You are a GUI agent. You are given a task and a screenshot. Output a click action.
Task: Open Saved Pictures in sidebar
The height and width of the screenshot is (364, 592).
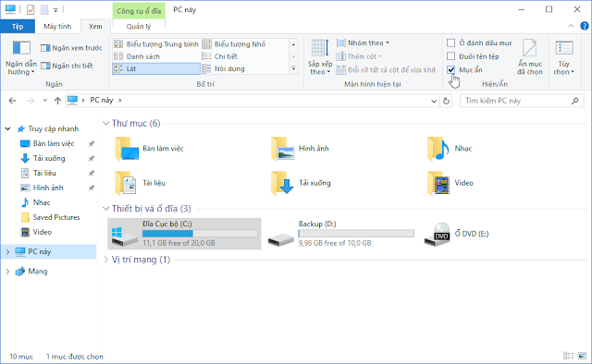[56, 217]
